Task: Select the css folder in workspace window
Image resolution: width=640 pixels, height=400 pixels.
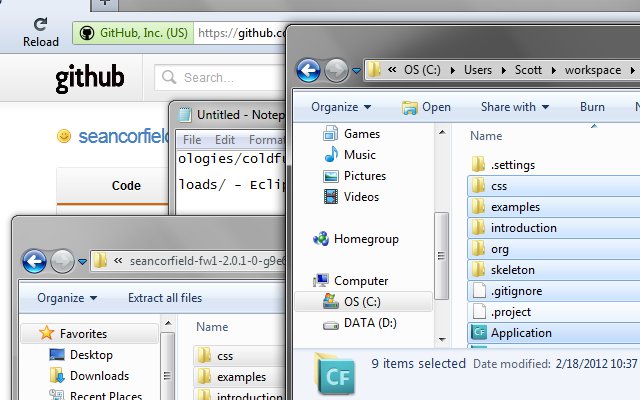Action: [553, 186]
